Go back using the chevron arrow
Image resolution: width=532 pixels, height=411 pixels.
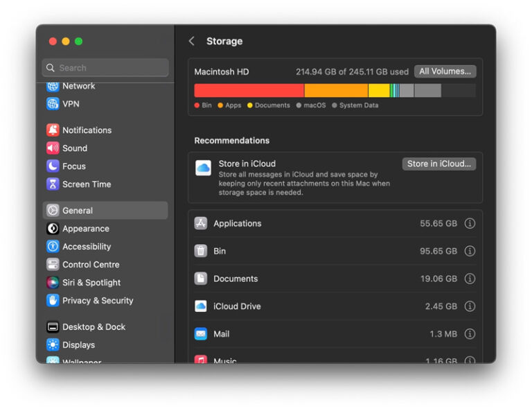192,42
